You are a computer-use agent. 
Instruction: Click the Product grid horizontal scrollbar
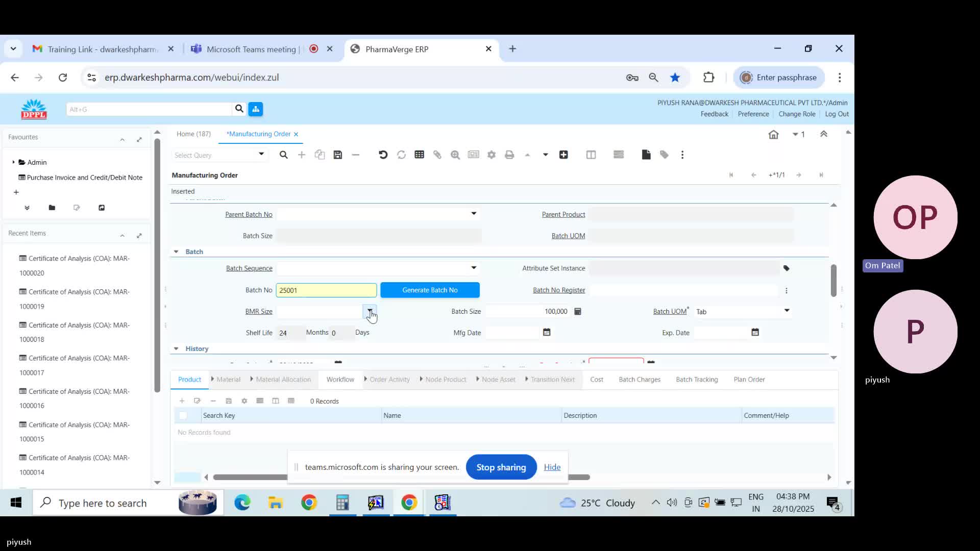[401, 477]
